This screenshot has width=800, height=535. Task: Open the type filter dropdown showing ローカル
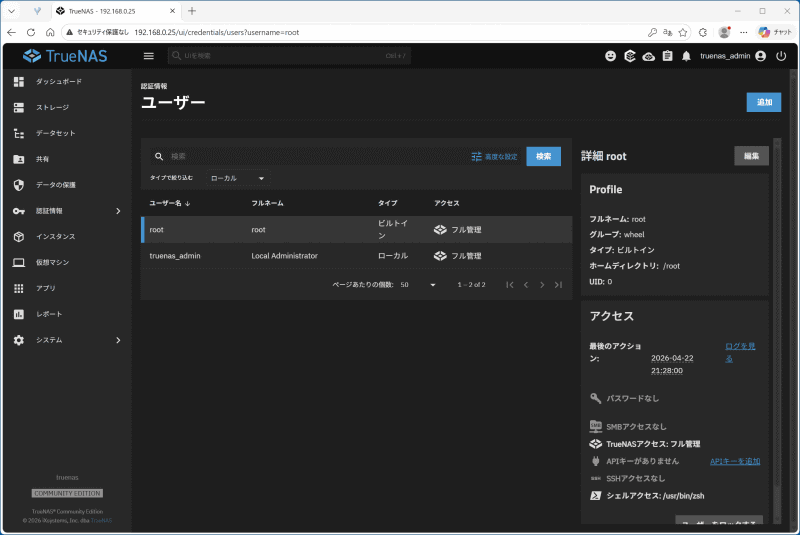(x=237, y=178)
